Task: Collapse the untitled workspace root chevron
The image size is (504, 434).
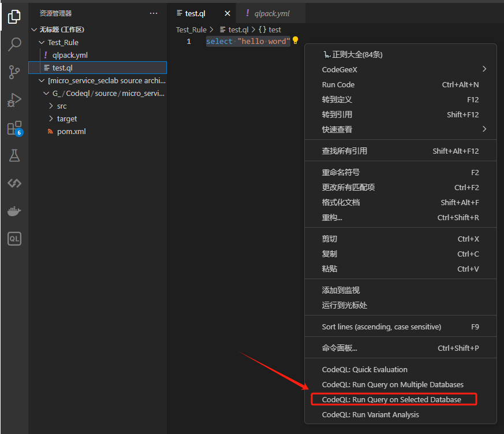Action: pyautogui.click(x=34, y=29)
